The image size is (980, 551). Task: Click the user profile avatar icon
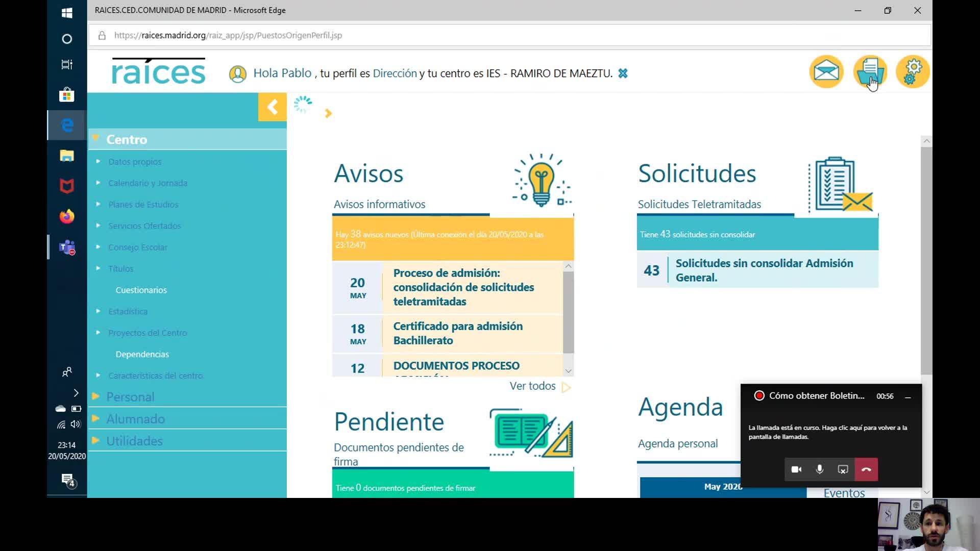pos(237,74)
